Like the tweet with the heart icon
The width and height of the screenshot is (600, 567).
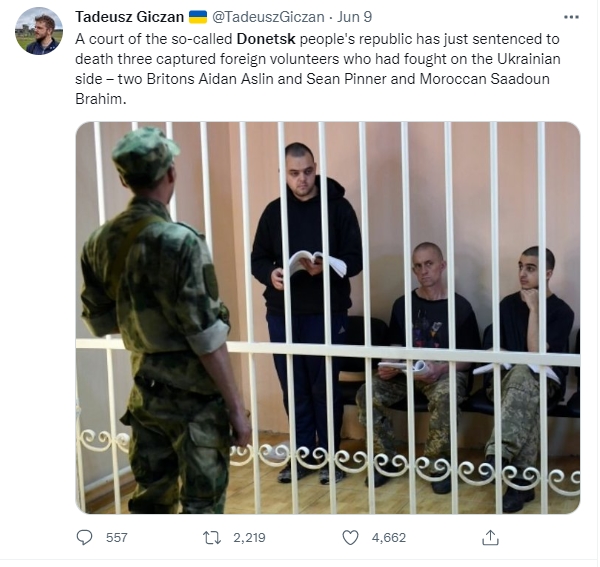pos(350,537)
